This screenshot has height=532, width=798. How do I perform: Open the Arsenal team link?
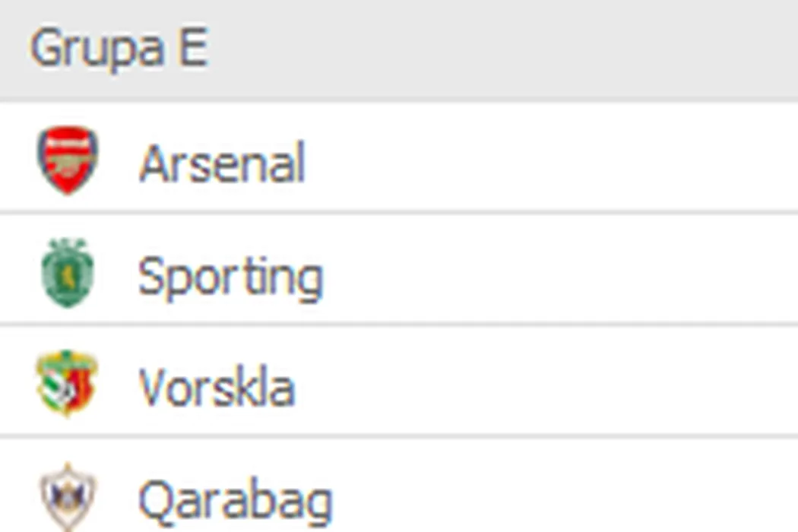pos(221,163)
